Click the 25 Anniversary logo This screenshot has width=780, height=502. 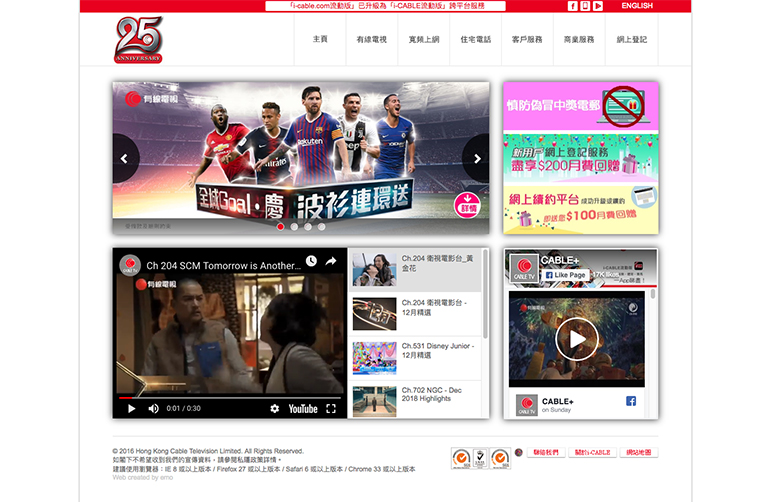click(x=138, y=40)
